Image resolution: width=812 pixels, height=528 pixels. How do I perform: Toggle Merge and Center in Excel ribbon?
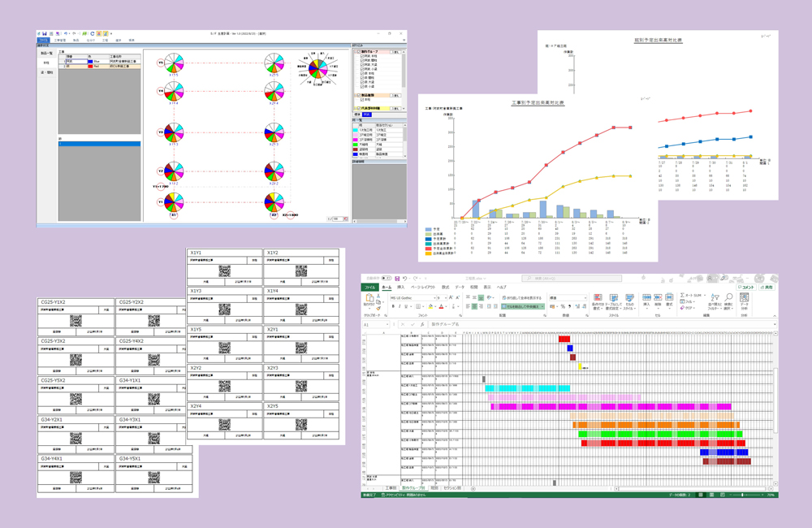tap(523, 306)
